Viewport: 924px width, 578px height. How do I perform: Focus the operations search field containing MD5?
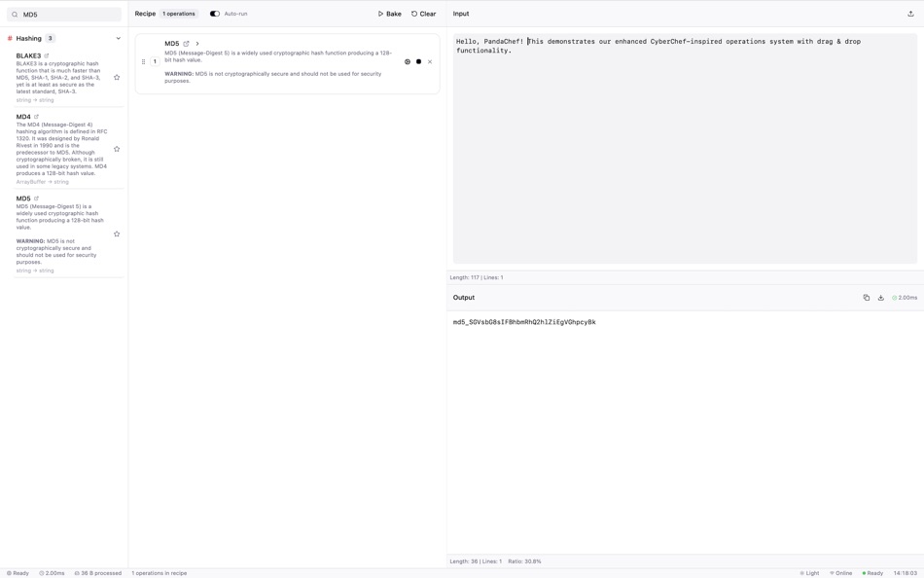pyautogui.click(x=64, y=15)
